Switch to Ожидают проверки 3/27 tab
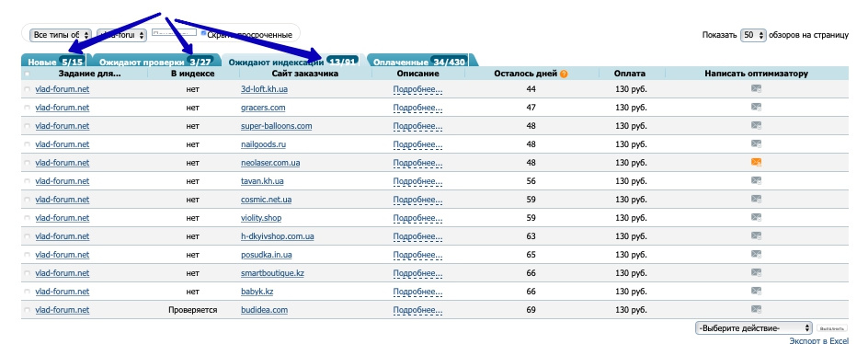Viewport: 868px width, 344px height. click(155, 61)
